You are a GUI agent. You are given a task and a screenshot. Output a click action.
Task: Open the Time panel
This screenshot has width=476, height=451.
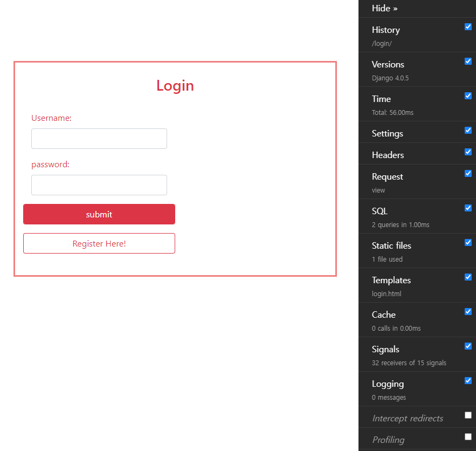pos(381,99)
